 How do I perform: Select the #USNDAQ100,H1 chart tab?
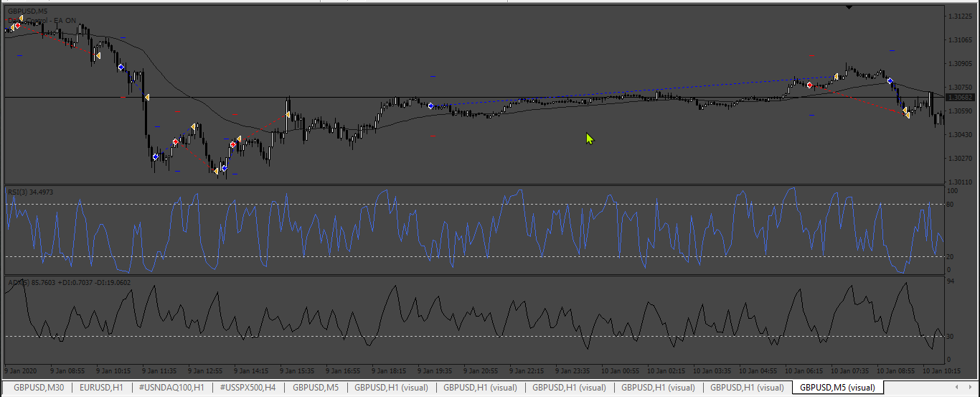[171, 388]
